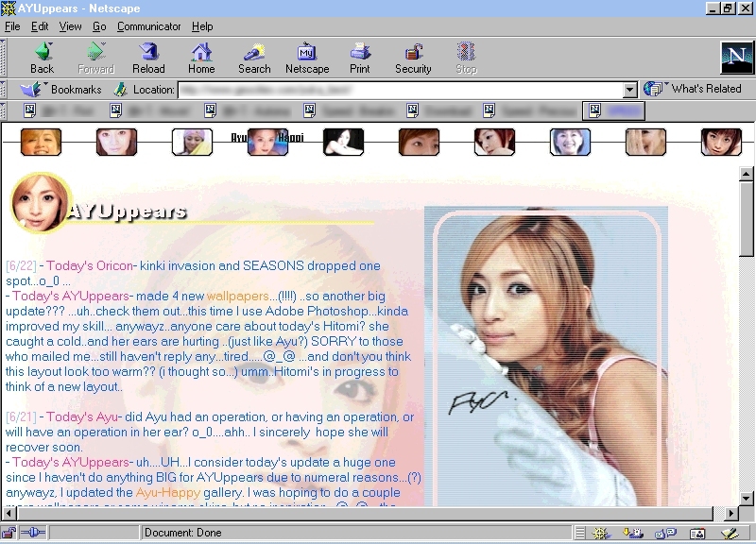Reload the current page
Image resolution: width=756 pixels, height=544 pixels.
click(x=148, y=57)
